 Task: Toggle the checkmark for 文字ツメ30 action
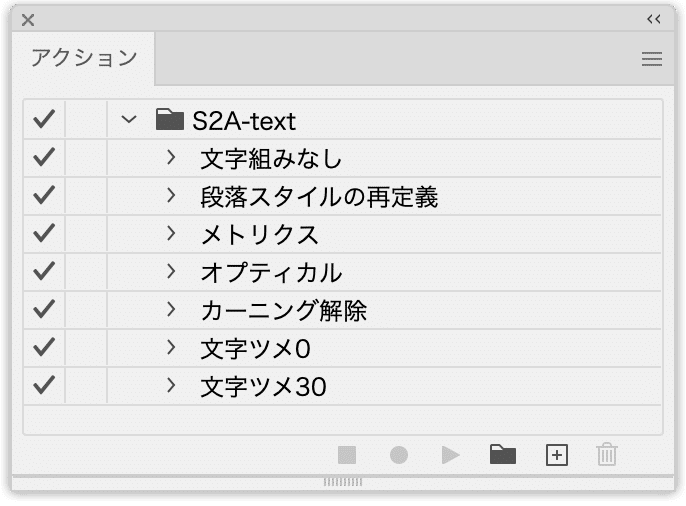pyautogui.click(x=44, y=385)
